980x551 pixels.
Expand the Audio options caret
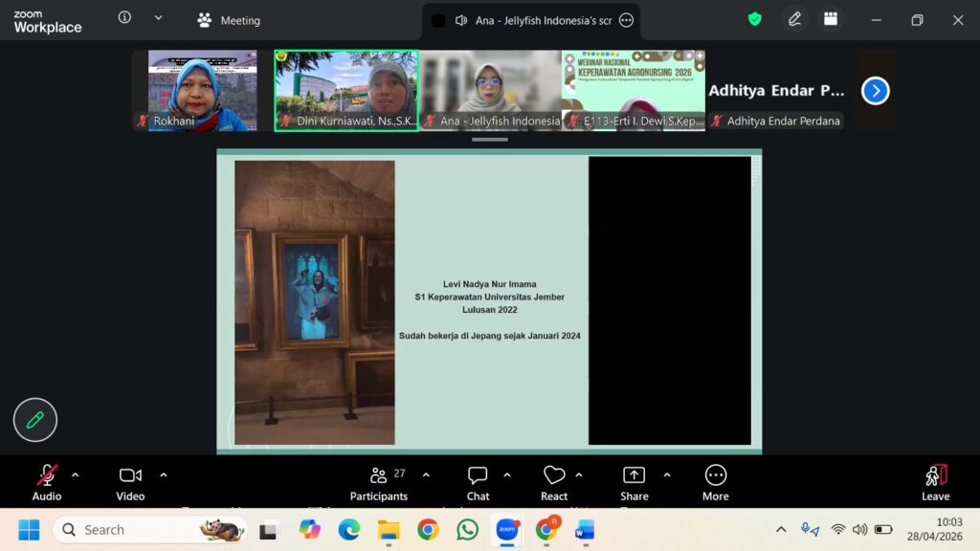tap(76, 474)
